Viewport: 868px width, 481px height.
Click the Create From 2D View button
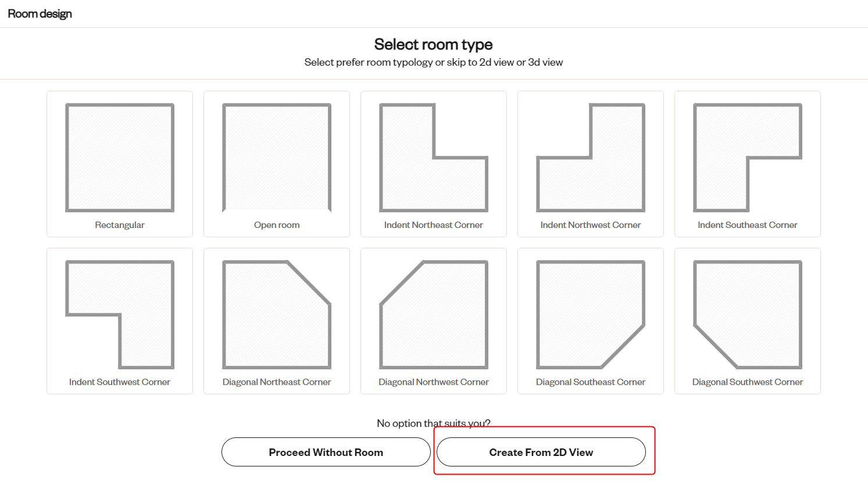point(541,452)
